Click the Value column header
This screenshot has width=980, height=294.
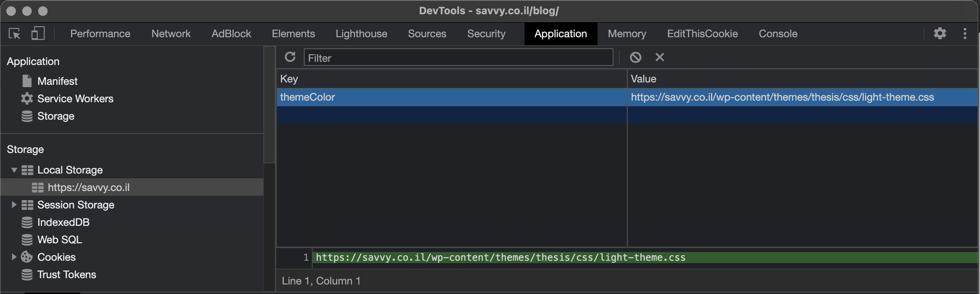[803, 79]
